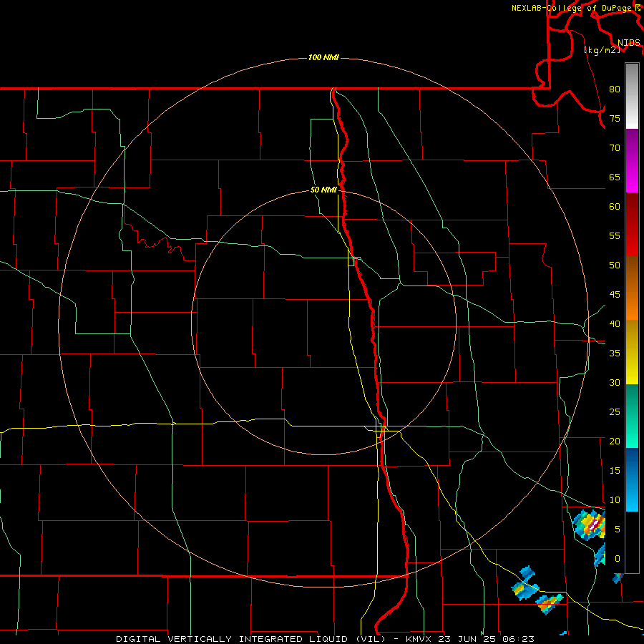Click the 35 value on the color scale
This screenshot has width=644, height=644.
[615, 353]
